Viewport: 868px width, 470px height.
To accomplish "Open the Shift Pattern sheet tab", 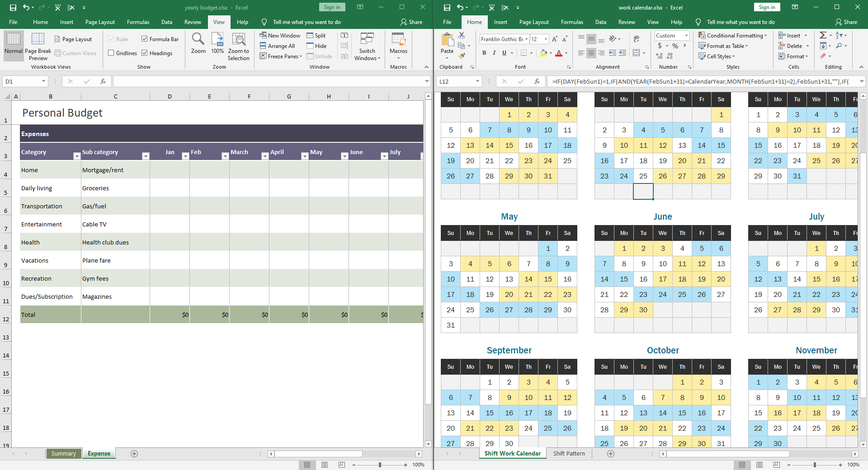I will 569,454.
